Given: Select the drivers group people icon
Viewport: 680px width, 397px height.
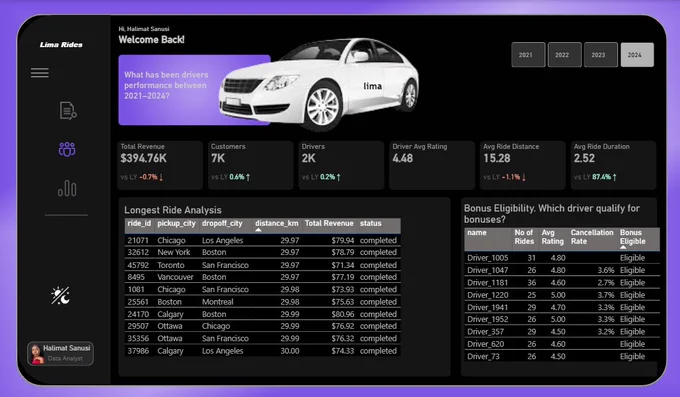Looking at the screenshot, I should tap(67, 149).
